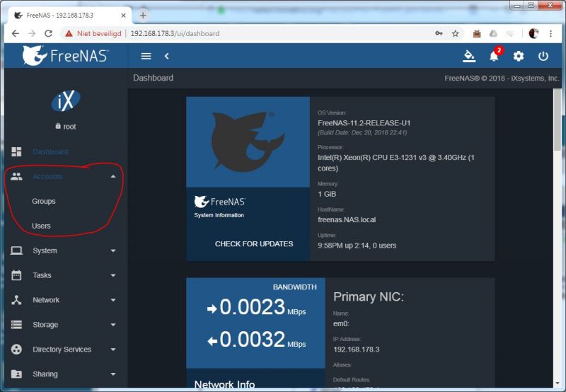Click the NIC name value em0
The image size is (566, 392).
click(341, 324)
